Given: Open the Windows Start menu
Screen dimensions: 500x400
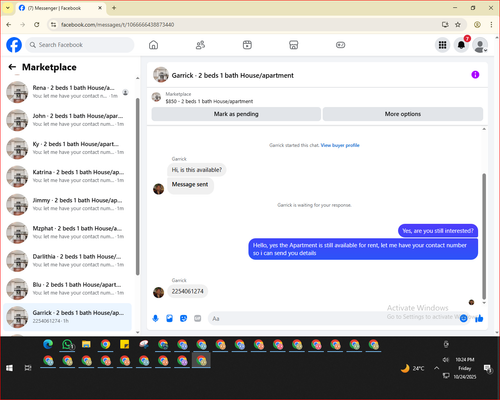Looking at the screenshot, I should [9, 368].
